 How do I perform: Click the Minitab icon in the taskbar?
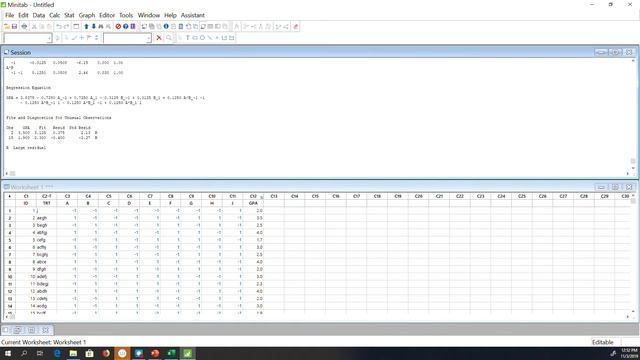pyautogui.click(x=187, y=353)
